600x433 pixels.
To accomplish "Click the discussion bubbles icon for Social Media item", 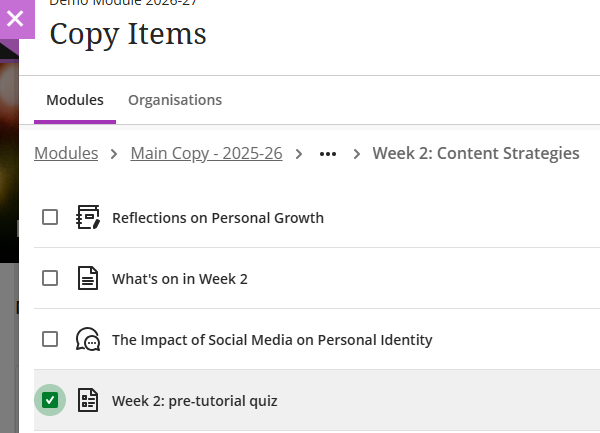I will (x=88, y=339).
